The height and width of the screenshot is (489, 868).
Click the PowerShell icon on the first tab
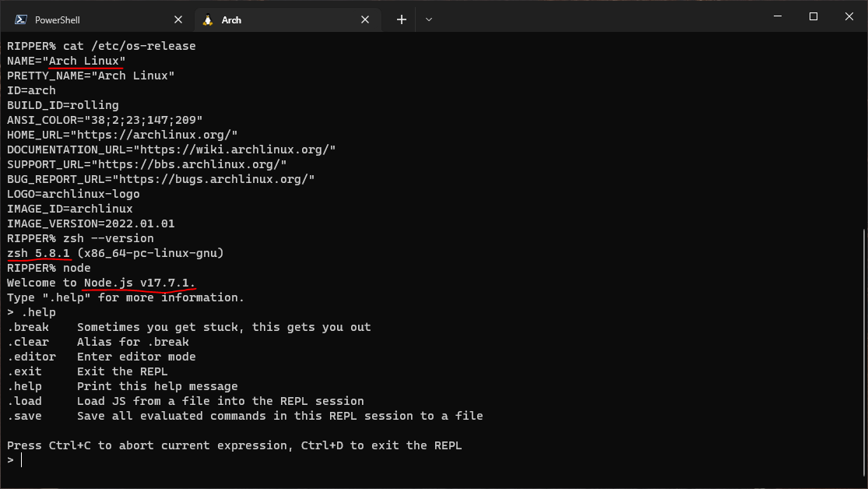click(x=22, y=19)
